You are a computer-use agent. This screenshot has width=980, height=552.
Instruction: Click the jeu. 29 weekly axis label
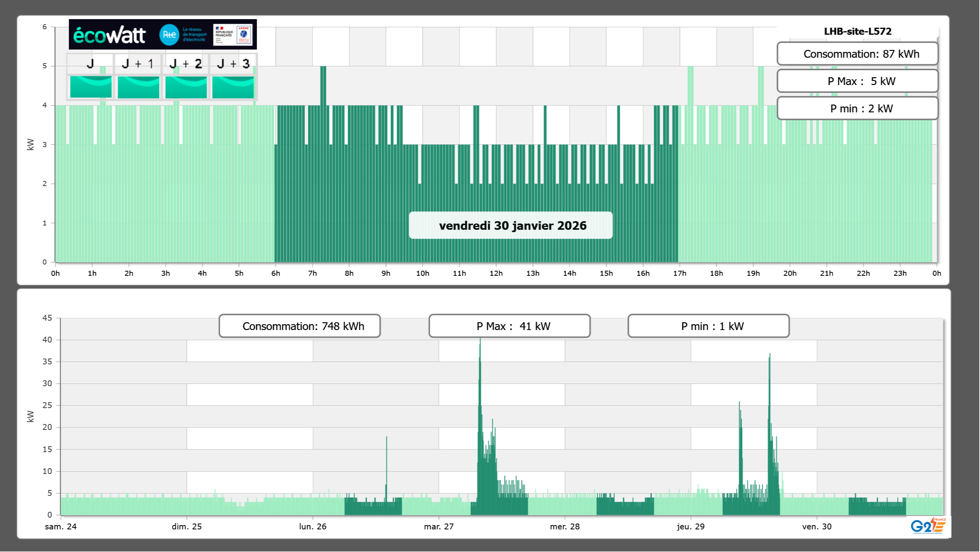[x=690, y=526]
